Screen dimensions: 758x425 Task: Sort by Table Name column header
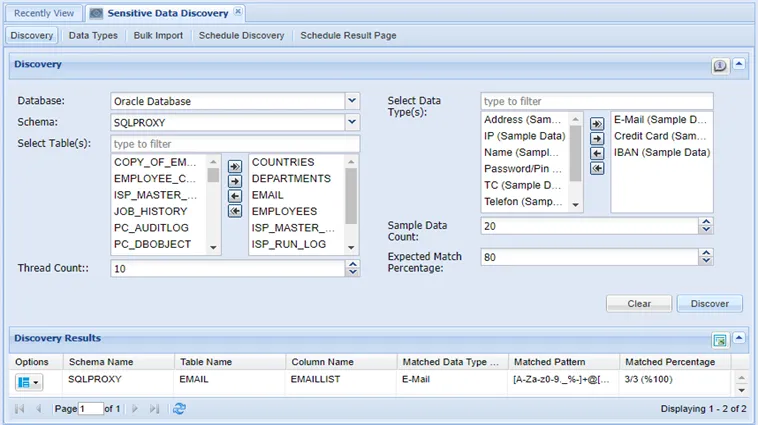(230, 362)
